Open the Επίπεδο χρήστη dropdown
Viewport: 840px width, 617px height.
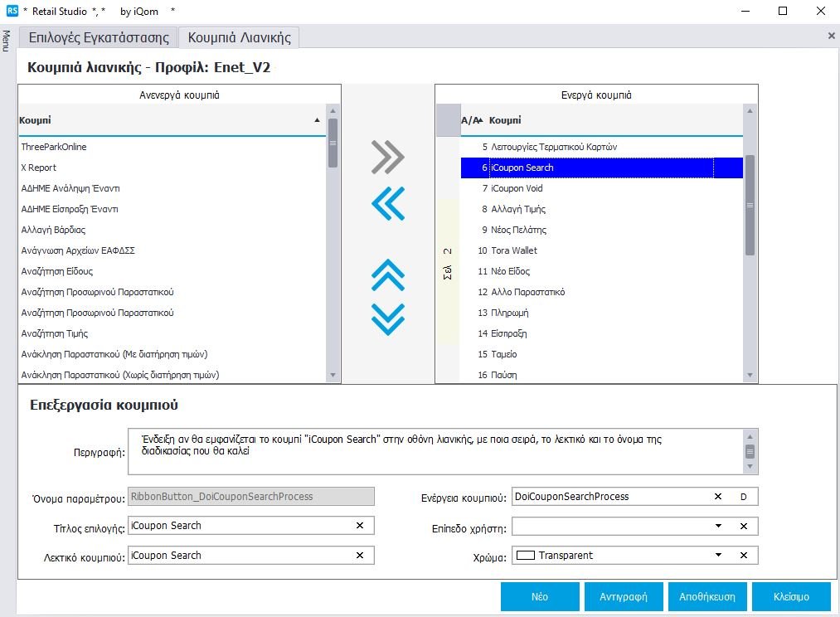718,527
